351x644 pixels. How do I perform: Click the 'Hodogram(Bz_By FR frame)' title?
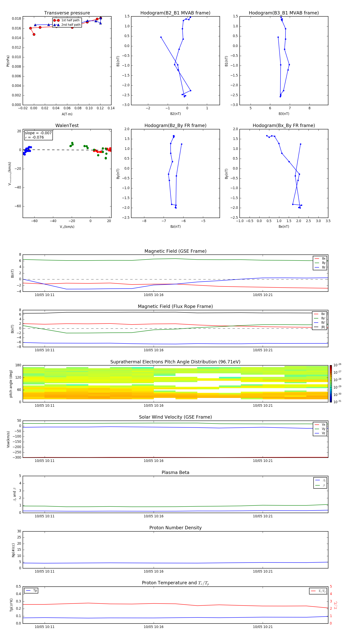point(175,125)
